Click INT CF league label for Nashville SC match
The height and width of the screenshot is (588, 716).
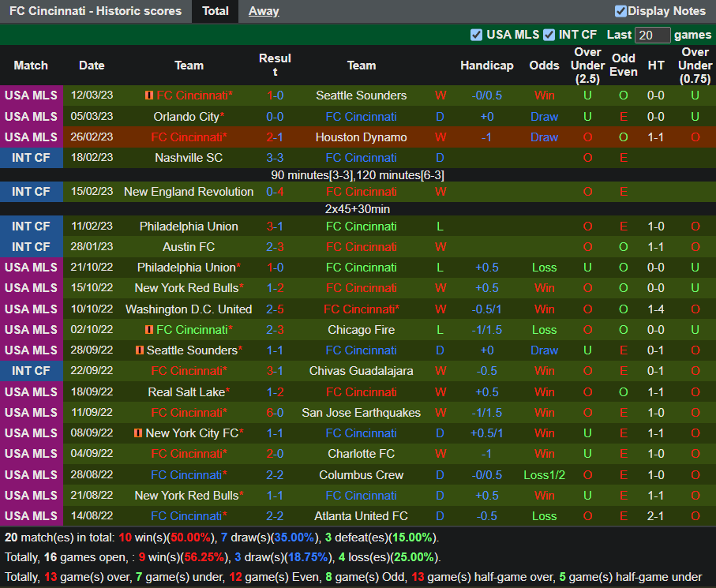pos(31,158)
